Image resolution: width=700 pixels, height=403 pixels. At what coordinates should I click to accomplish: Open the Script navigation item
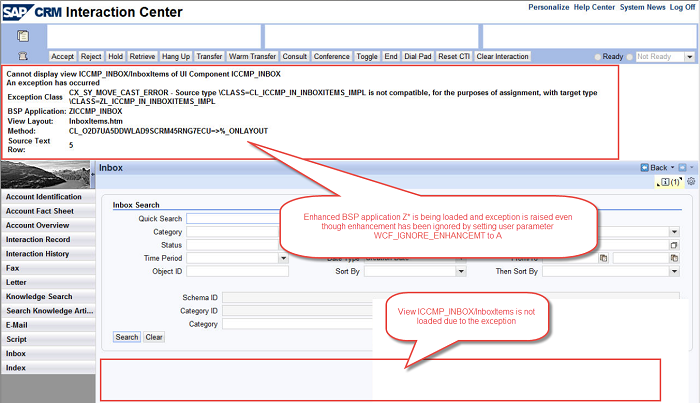[48, 340]
